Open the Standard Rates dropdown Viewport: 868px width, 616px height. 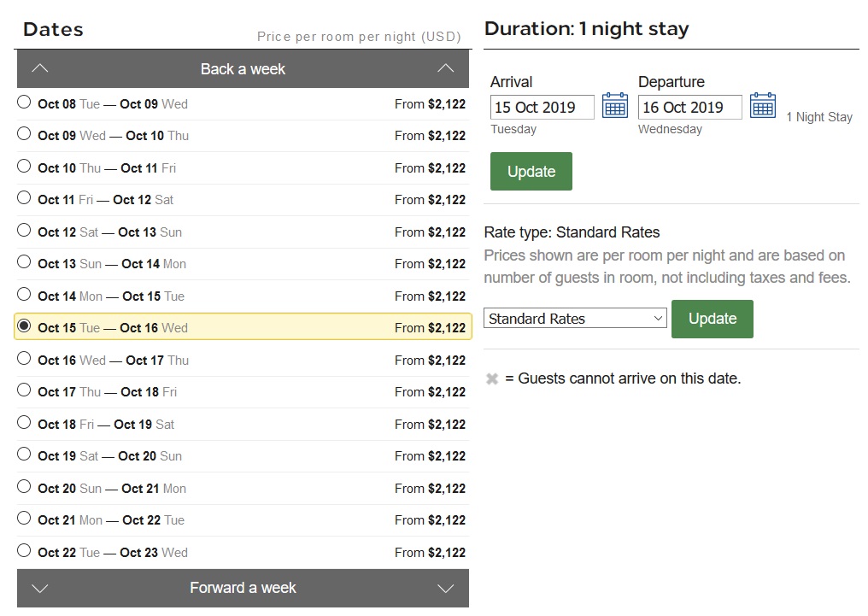pos(575,319)
